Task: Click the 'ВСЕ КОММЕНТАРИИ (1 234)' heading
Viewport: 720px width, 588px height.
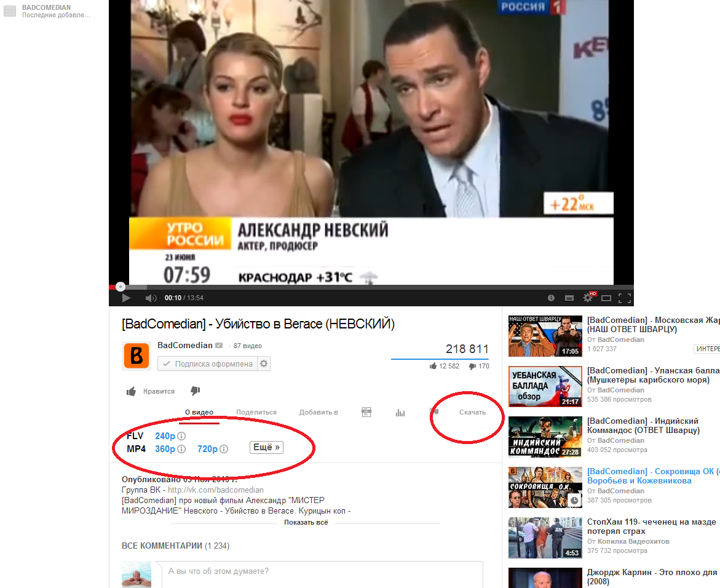Action: pos(175,546)
